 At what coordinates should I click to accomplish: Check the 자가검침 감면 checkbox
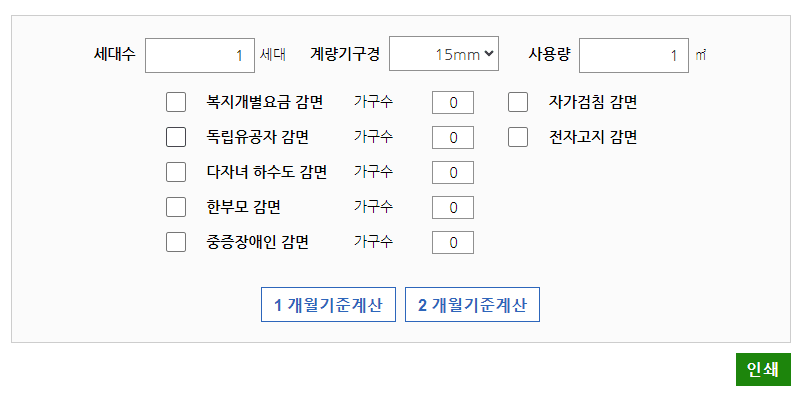(x=518, y=102)
